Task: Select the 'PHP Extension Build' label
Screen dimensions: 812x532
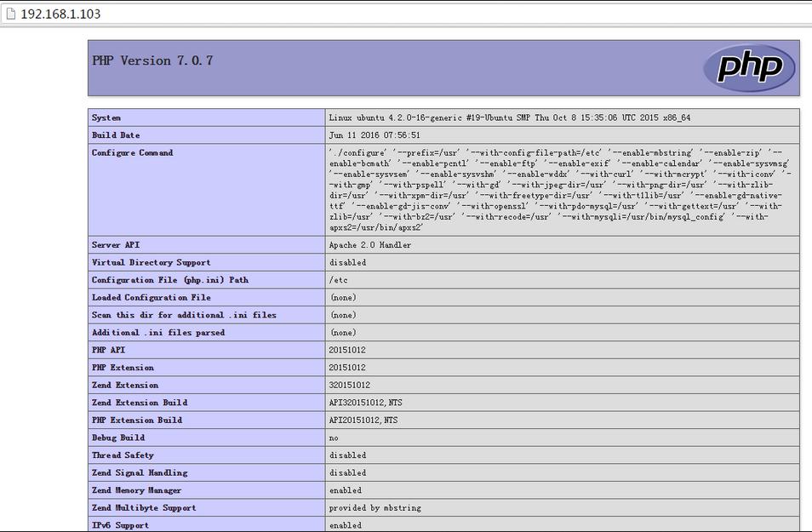Action: (x=137, y=420)
